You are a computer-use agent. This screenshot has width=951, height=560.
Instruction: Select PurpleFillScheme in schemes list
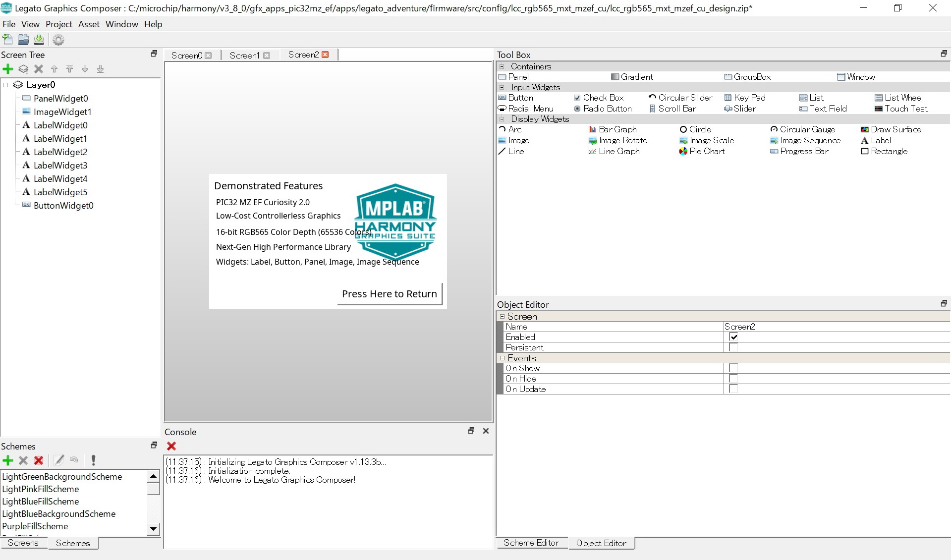35,526
